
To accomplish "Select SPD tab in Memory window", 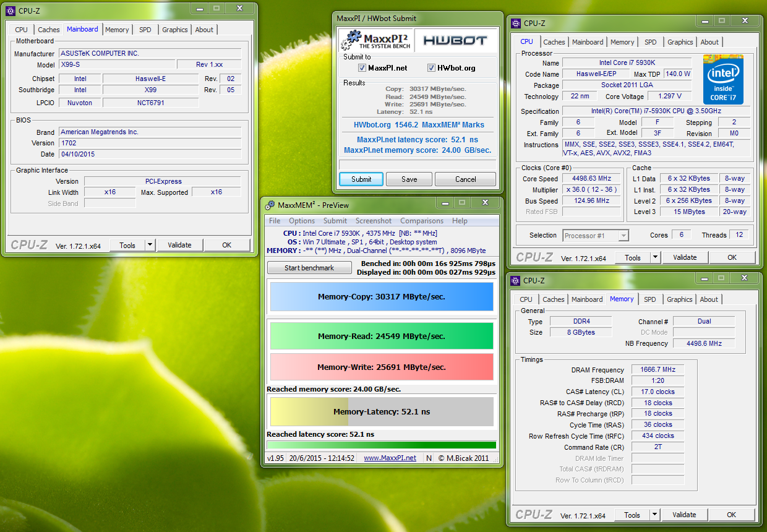I will 650,299.
